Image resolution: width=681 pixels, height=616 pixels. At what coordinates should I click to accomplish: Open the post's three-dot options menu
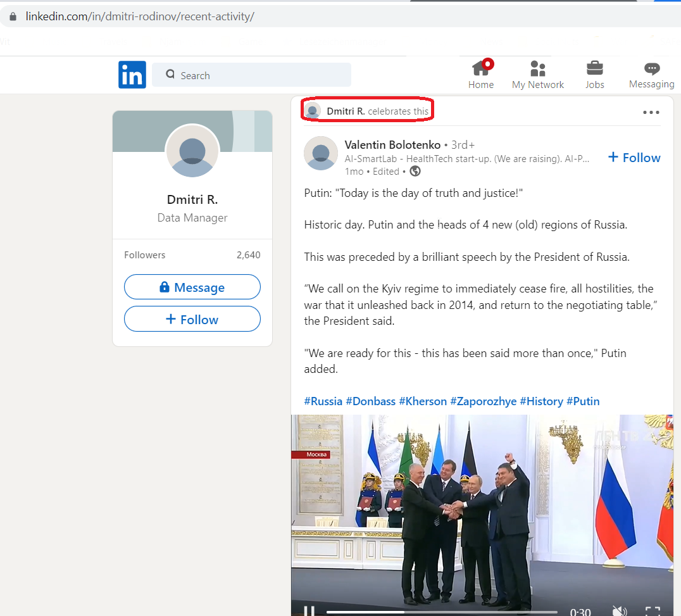[x=651, y=112]
